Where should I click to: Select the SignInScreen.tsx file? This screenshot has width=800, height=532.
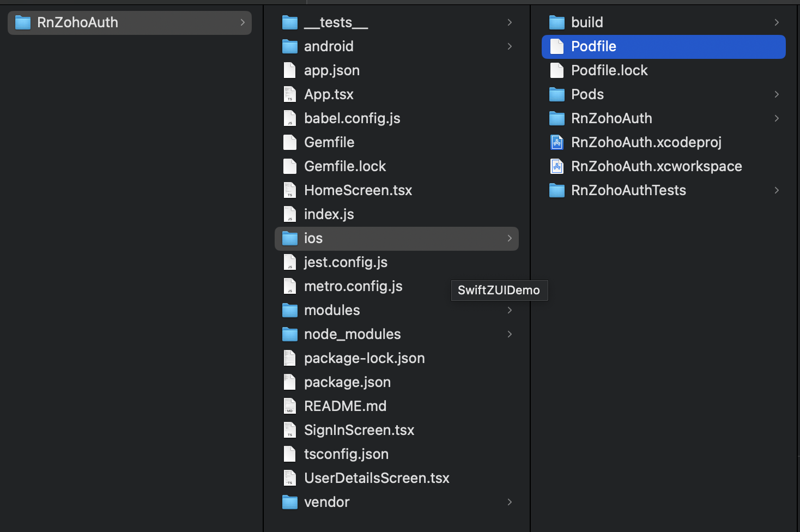(x=359, y=430)
